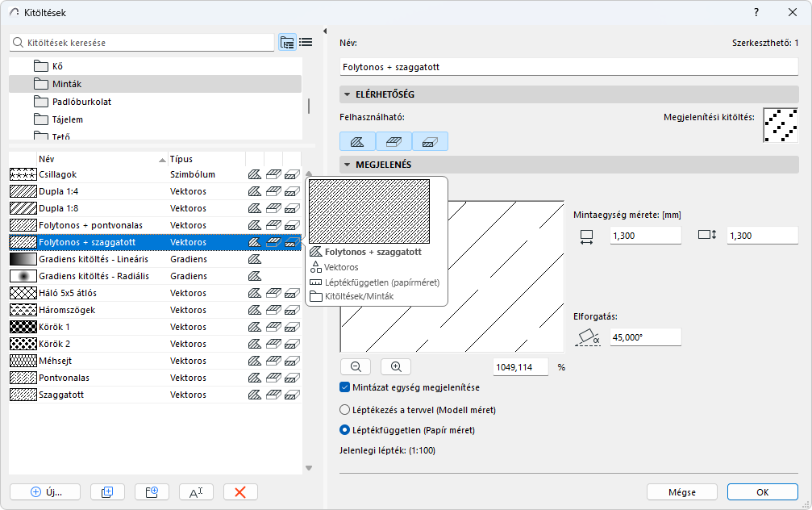Toggle cut fill availability icon
812x510 pixels.
[x=430, y=141]
